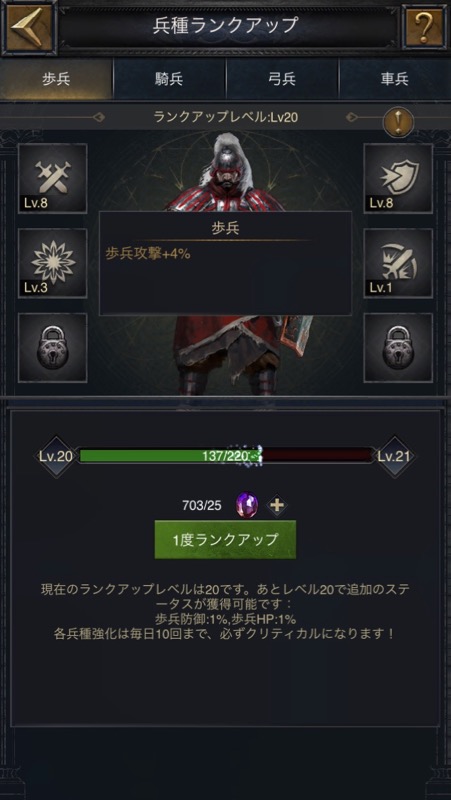This screenshot has height=800, width=451.
Task: Click the 137/220 rank progress bar
Action: (x=226, y=456)
